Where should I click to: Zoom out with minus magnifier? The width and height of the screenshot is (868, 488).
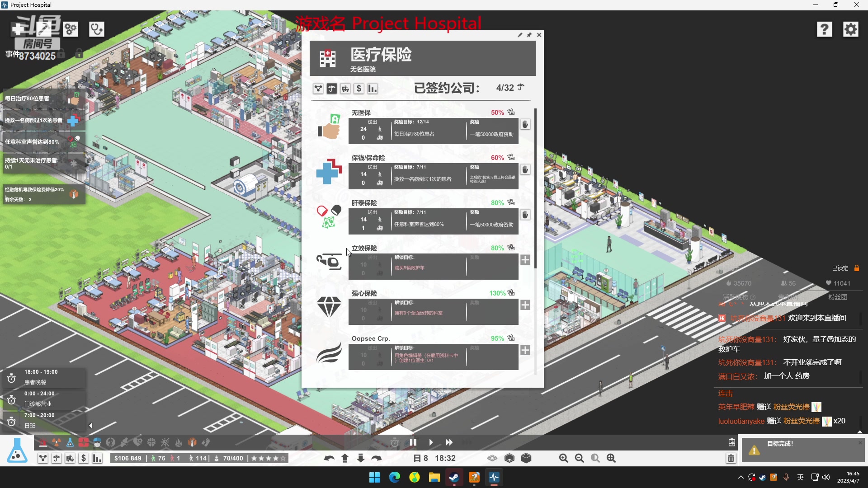point(580,458)
